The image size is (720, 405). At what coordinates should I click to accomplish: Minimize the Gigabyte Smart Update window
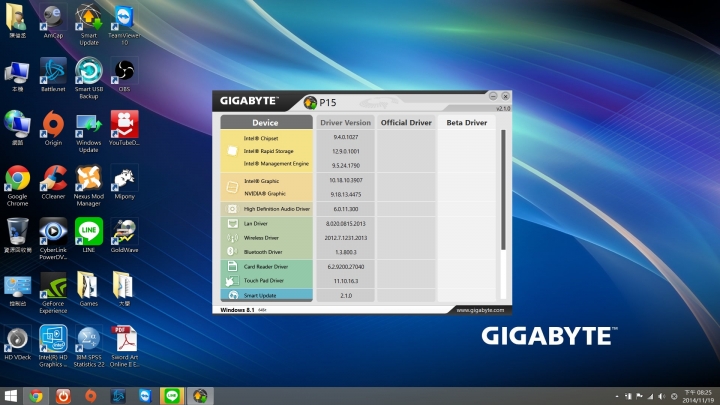pyautogui.click(x=493, y=96)
